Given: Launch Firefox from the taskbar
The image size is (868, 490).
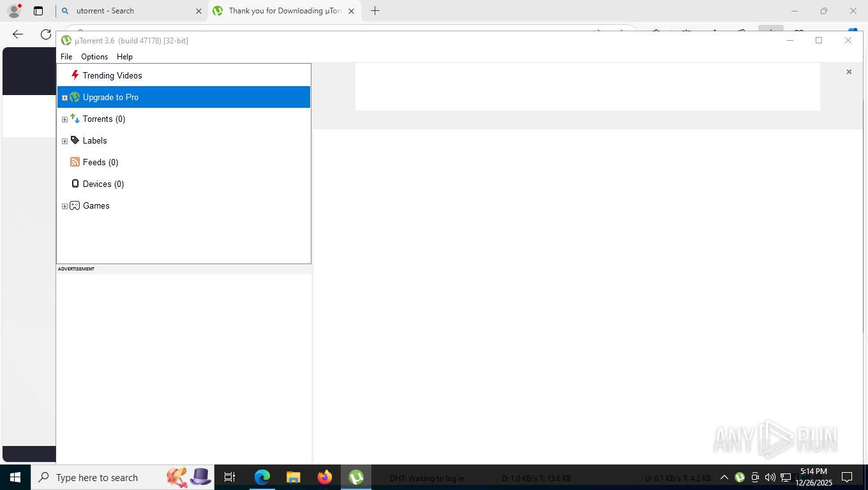Looking at the screenshot, I should [324, 477].
